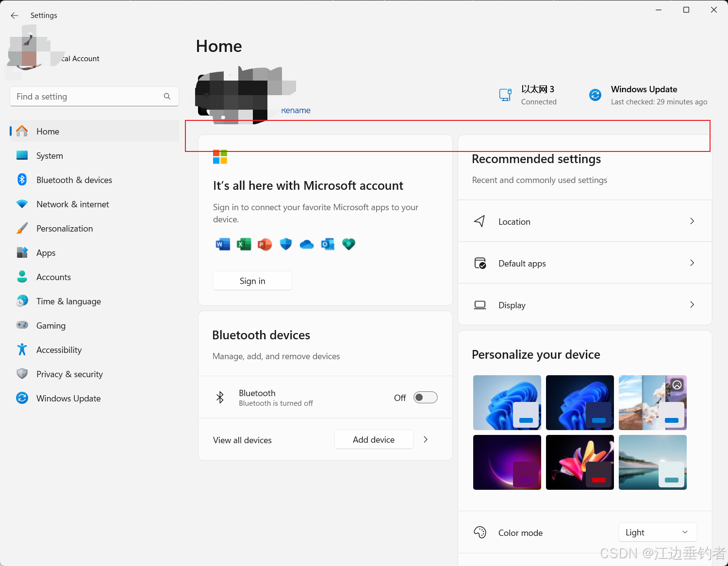Image resolution: width=728 pixels, height=566 pixels.
Task: Click the Windows Update sync icon at top
Action: coord(595,95)
